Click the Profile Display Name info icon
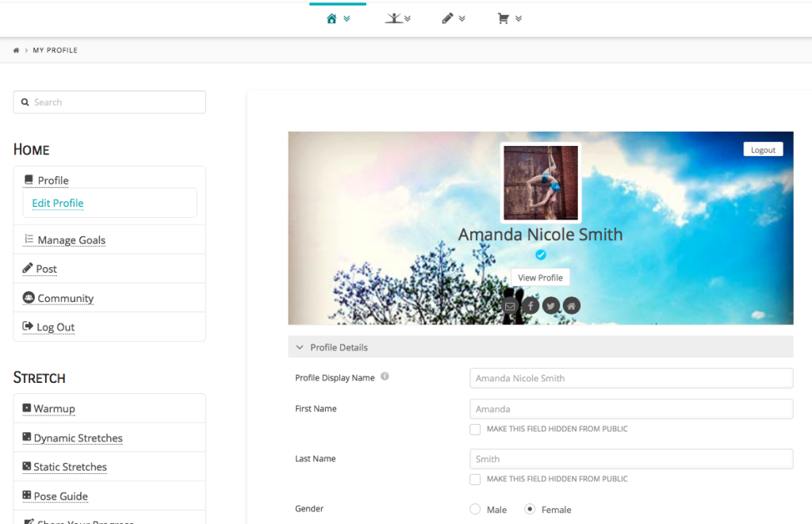 pos(385,377)
